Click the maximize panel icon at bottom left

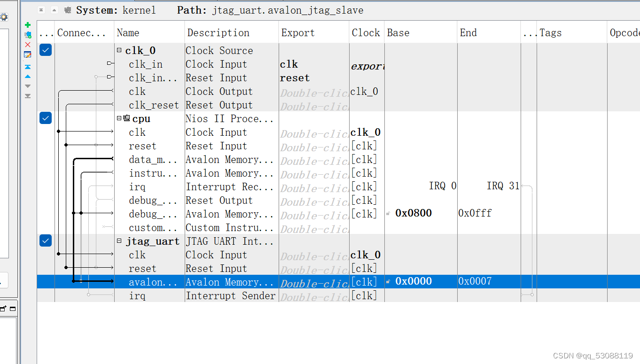click(x=13, y=309)
